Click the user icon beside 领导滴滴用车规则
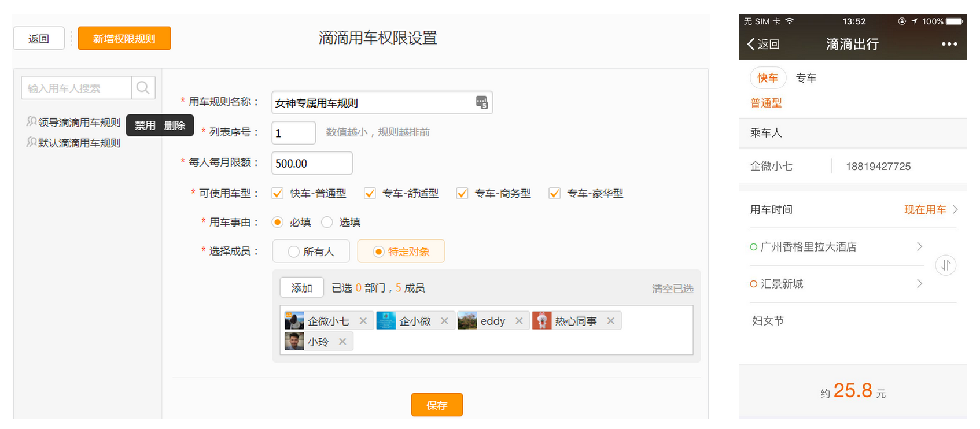The image size is (980, 429). coord(32,121)
